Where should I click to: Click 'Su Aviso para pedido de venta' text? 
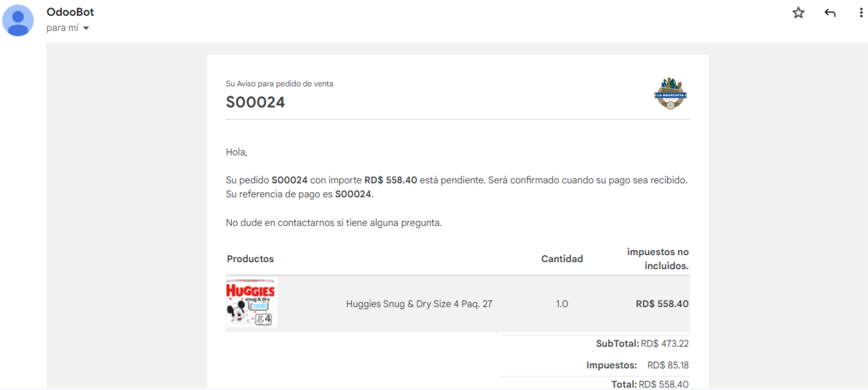coord(279,84)
